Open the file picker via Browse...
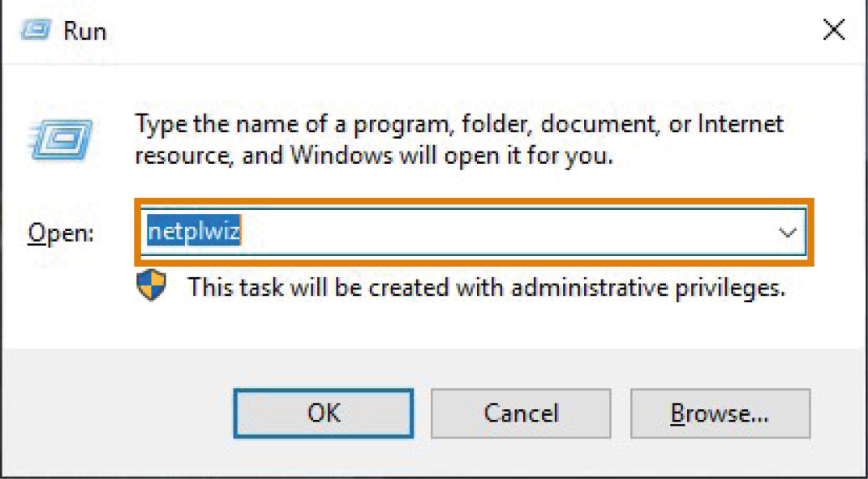Viewport: 868px width, 479px height. point(720,413)
